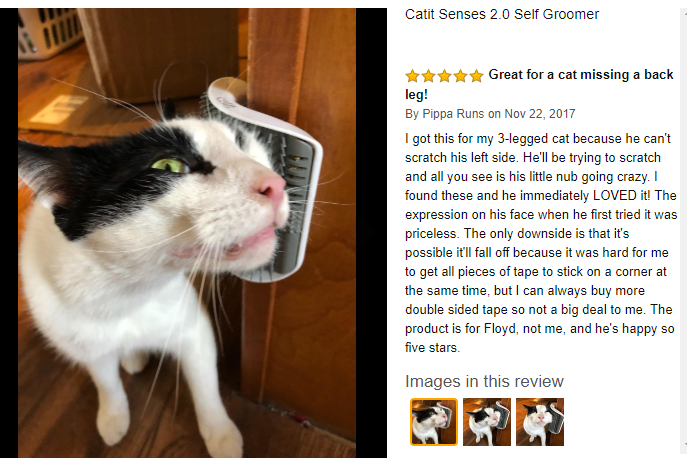Show the second review image thumbnail
The width and height of the screenshot is (687, 466).
point(487,422)
